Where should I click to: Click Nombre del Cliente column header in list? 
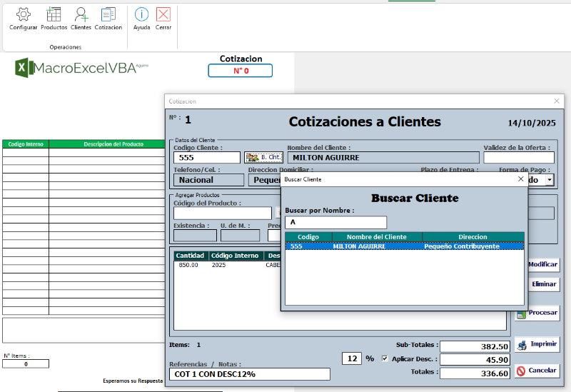[x=377, y=237]
